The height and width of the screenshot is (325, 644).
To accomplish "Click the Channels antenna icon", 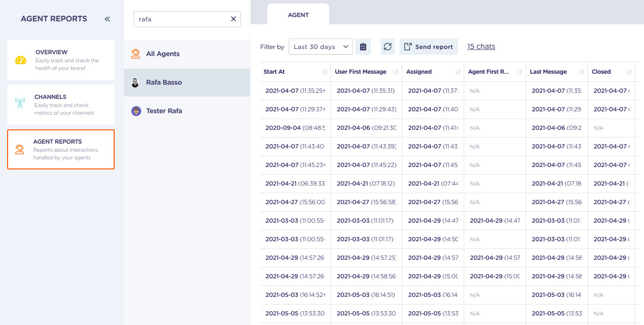I will pyautogui.click(x=20, y=103).
